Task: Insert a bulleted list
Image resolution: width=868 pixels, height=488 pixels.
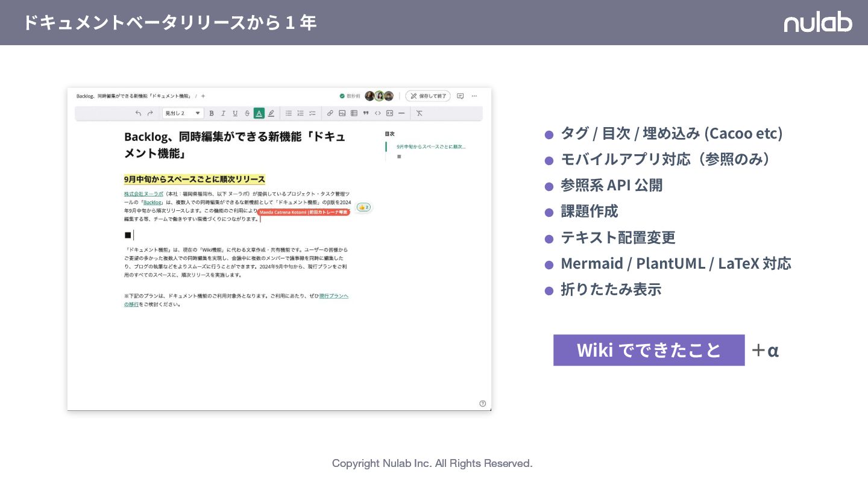Action: [x=289, y=113]
